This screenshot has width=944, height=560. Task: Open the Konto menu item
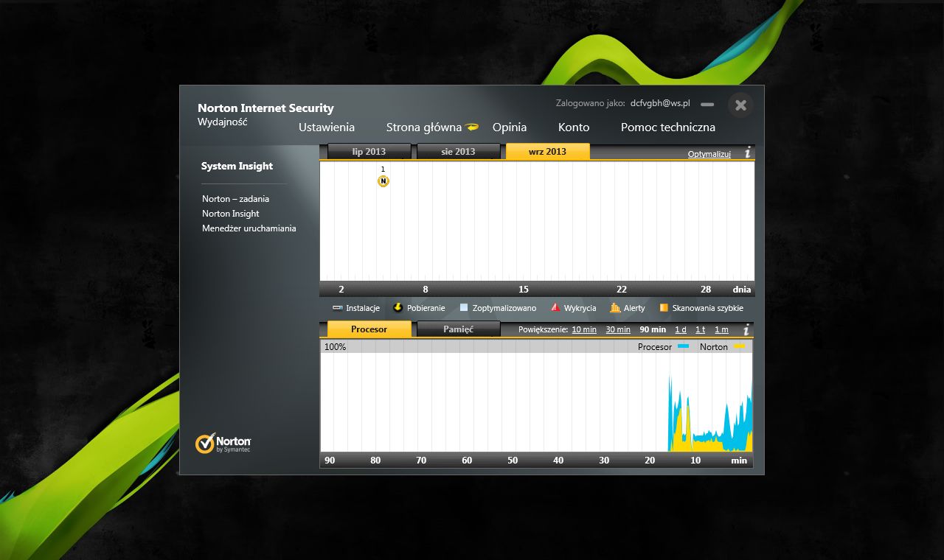574,127
